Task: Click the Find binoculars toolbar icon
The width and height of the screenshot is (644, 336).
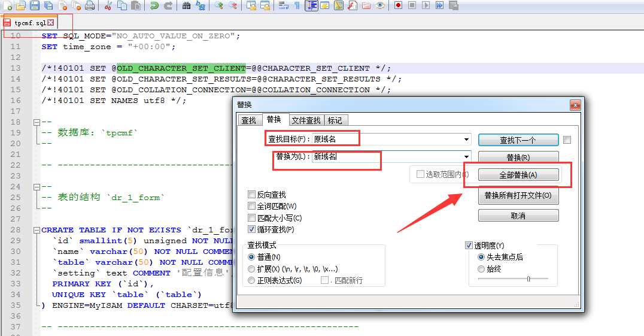Action: [186, 5]
